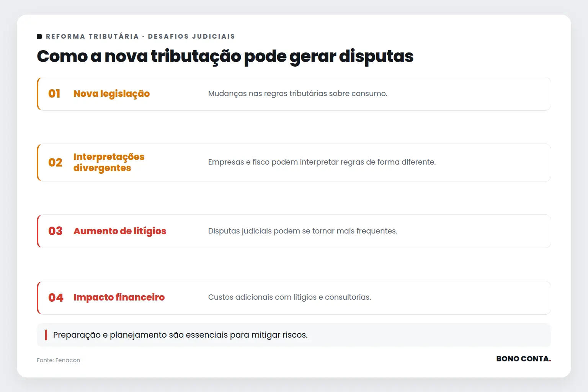Click the number "02" step marker

55,163
